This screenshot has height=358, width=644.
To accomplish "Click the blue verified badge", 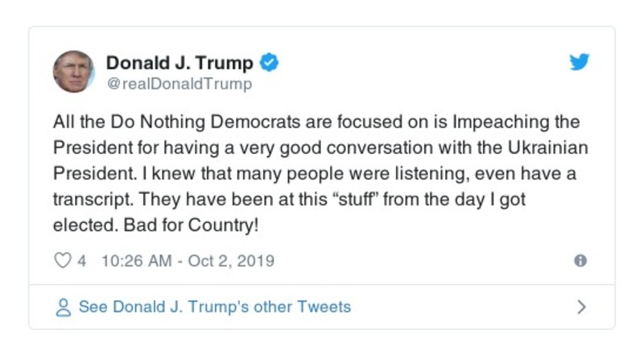I will pos(270,63).
